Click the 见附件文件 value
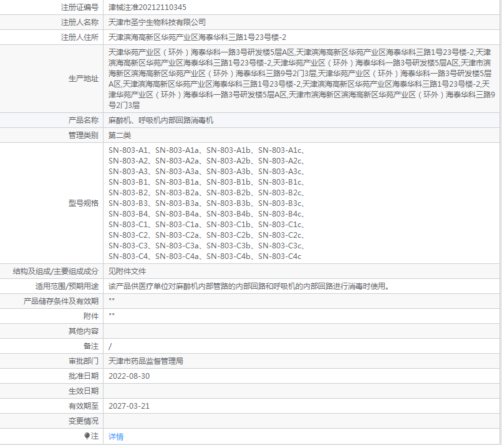 pos(127,271)
